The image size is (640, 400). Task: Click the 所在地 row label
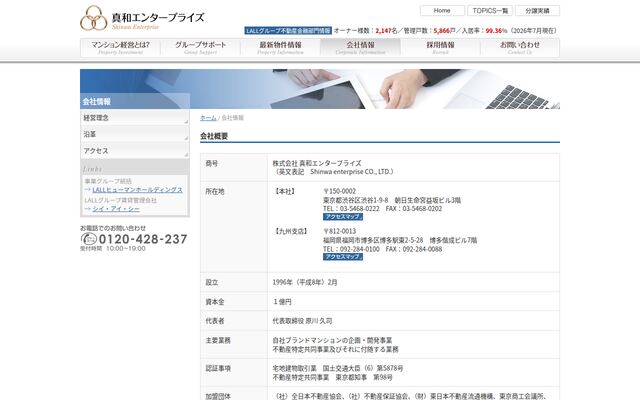[215, 191]
